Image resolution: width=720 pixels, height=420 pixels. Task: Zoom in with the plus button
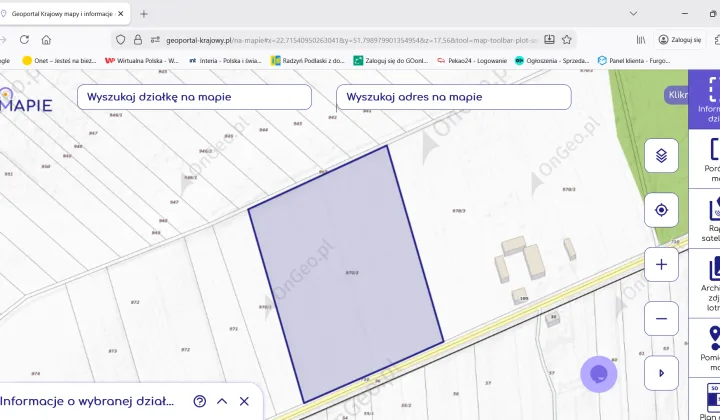(x=661, y=264)
